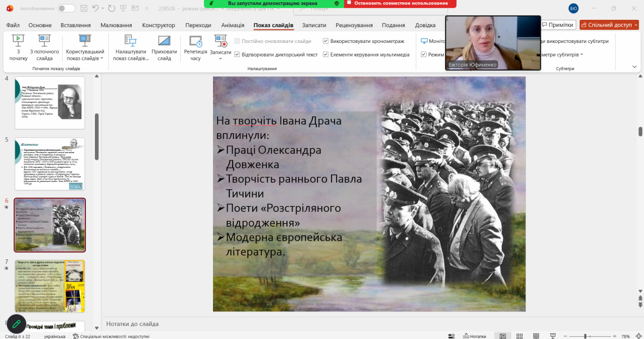Save the presentation with the floppy icon

tap(84, 8)
